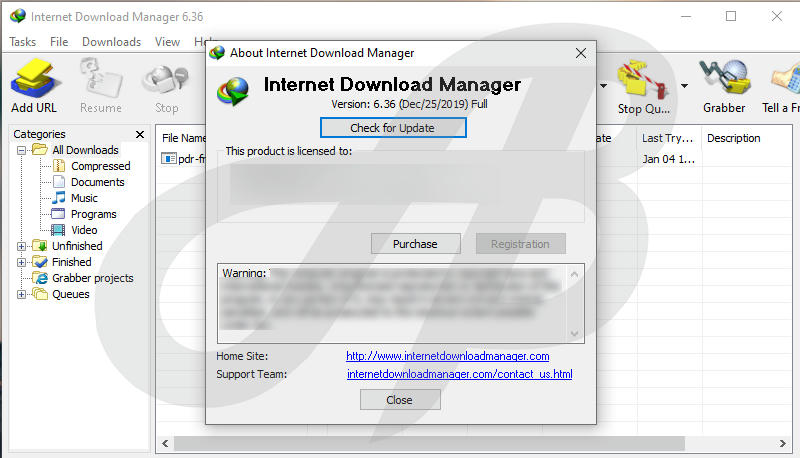Viewport: 800px width, 458px height.
Task: Open the File menu
Action: (59, 42)
